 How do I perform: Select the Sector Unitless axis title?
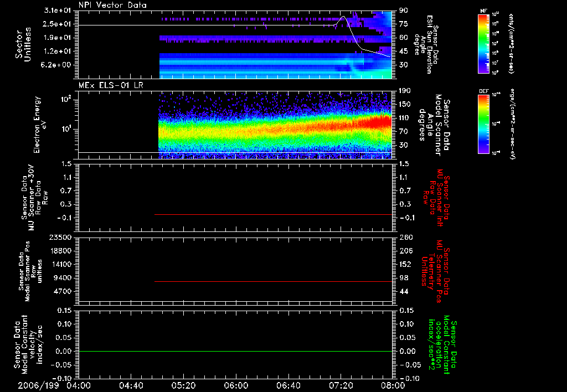click(x=23, y=44)
